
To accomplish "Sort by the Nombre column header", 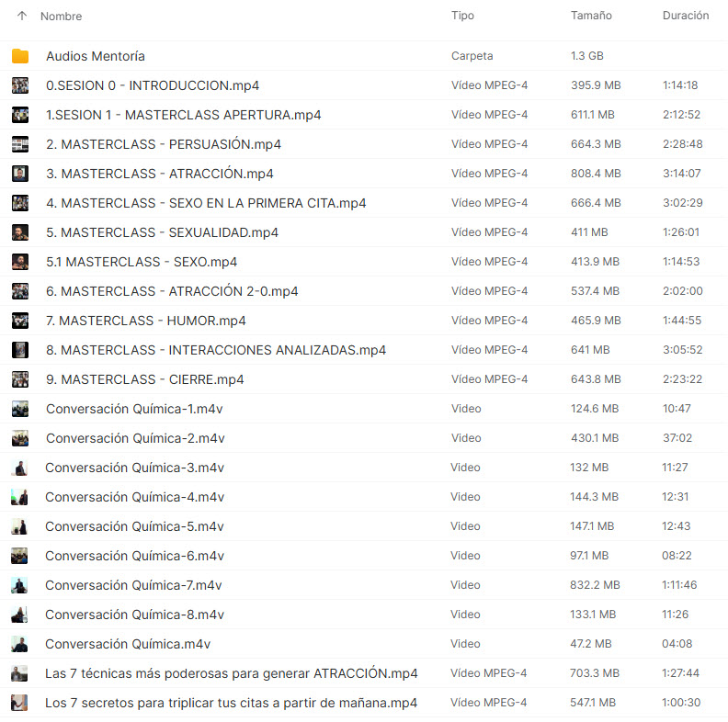I will 61,17.
